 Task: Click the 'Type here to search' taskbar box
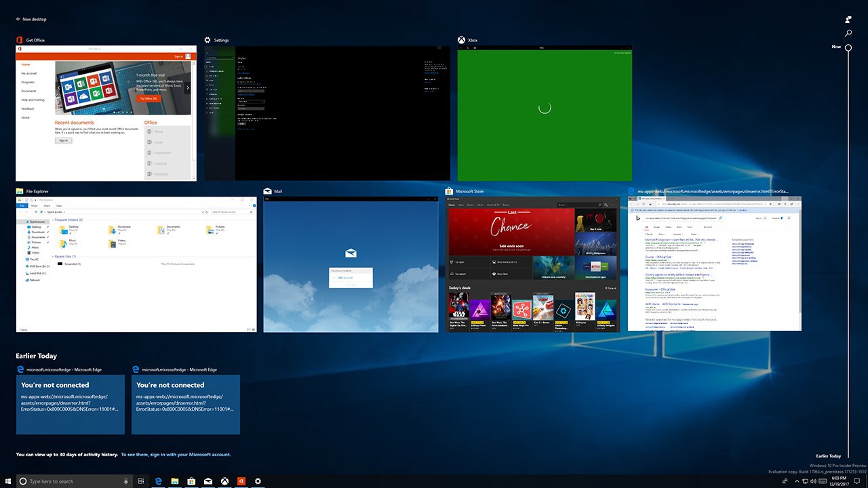tap(74, 481)
